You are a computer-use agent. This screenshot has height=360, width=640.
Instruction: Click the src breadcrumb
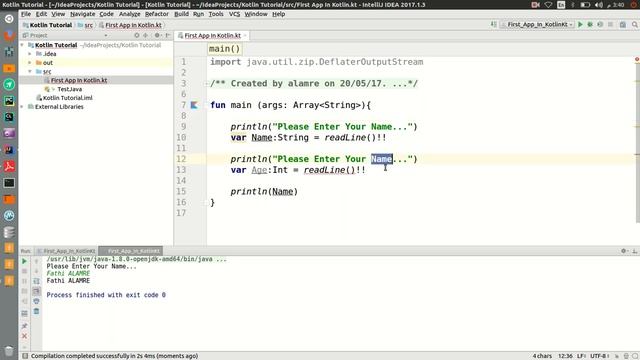pos(85,25)
